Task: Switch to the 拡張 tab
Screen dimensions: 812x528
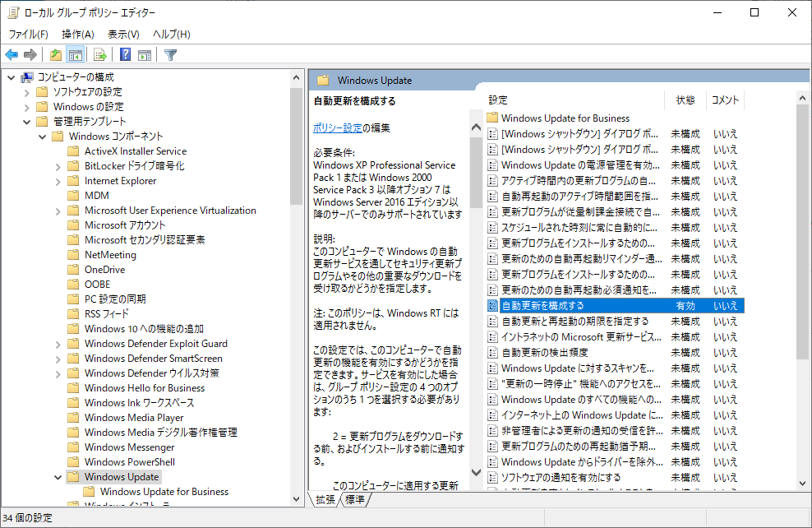Action: (x=325, y=499)
